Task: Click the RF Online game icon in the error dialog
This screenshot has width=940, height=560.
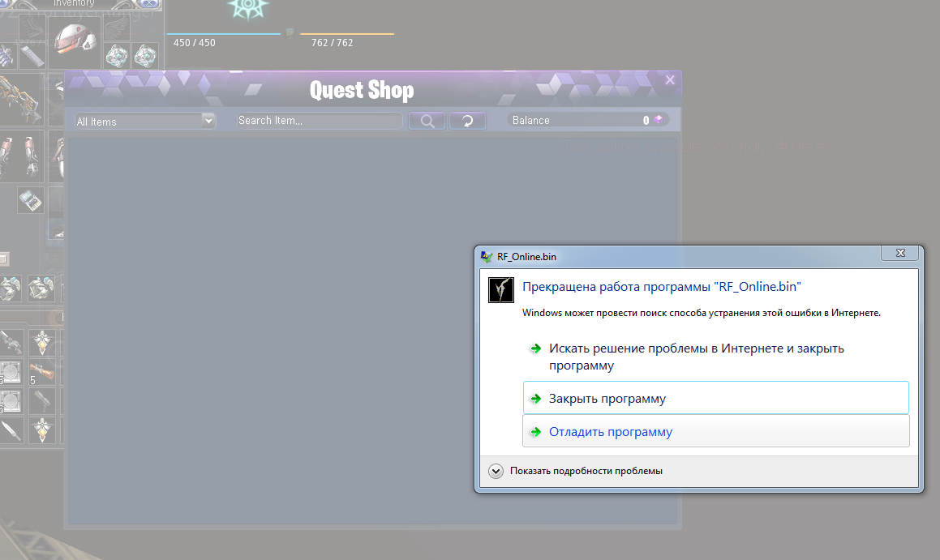Action: (x=500, y=290)
